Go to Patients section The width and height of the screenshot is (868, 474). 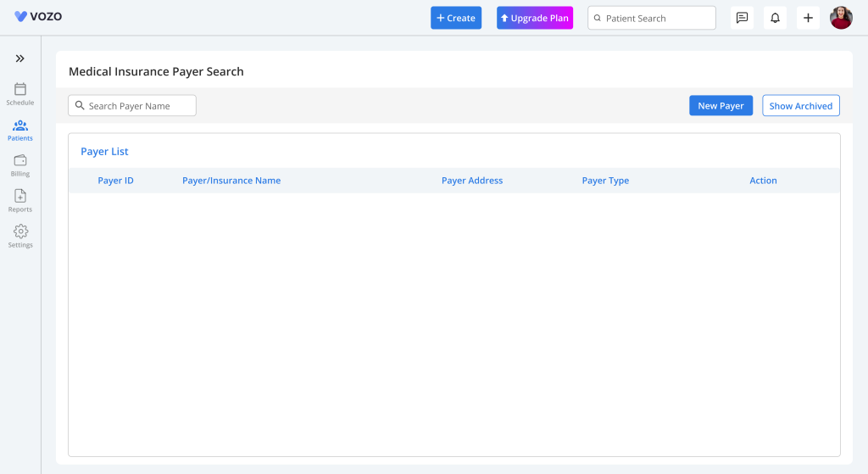point(20,130)
